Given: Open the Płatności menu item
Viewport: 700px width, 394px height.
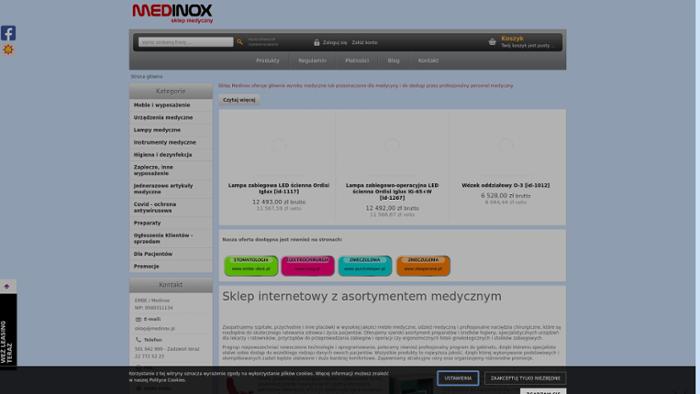Looking at the screenshot, I should (x=357, y=61).
